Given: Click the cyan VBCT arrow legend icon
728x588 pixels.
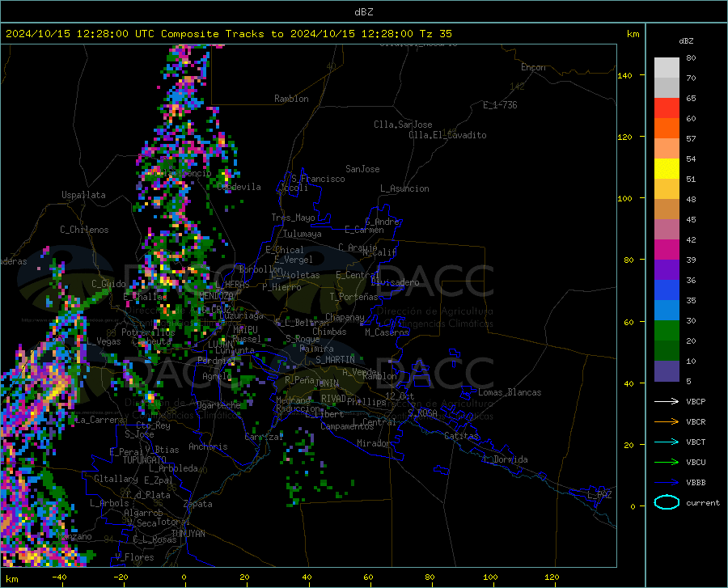Looking at the screenshot, I should 667,442.
